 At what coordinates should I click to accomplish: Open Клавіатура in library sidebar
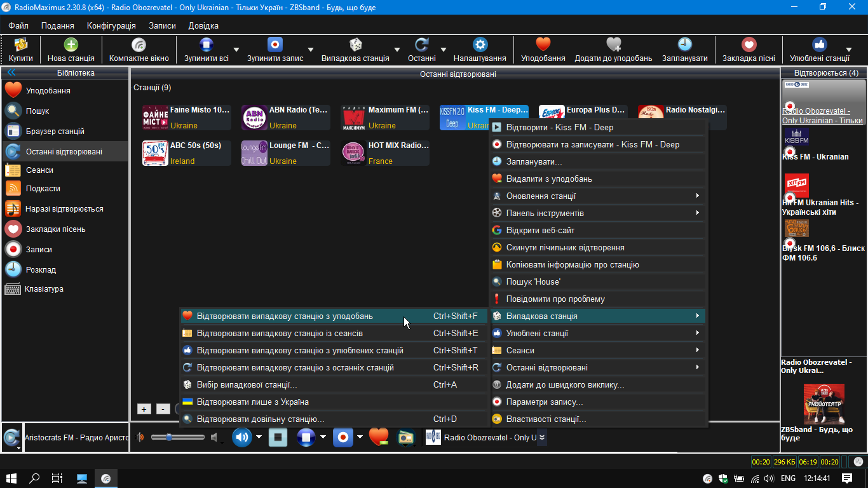pyautogui.click(x=64, y=289)
